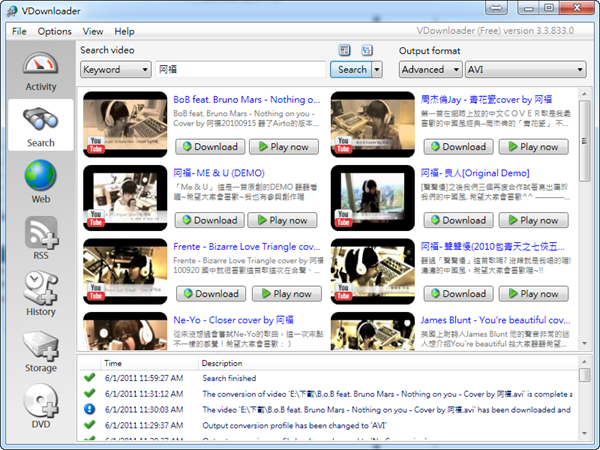Screen dimensions: 600x450
Task: Expand the Advanced output mode dropdown
Action: [x=430, y=70]
